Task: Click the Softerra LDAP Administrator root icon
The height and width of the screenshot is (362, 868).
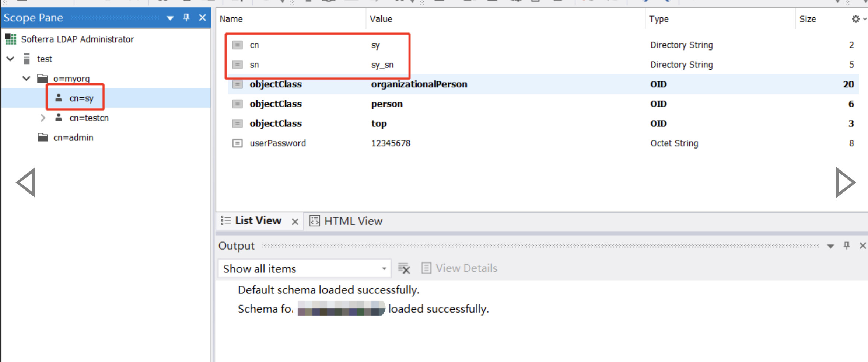Action: click(11, 39)
